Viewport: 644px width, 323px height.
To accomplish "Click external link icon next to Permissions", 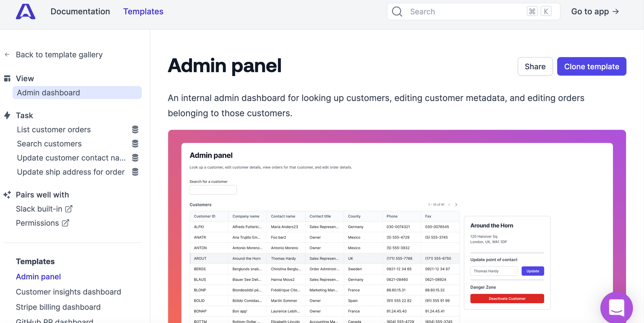I will click(65, 223).
